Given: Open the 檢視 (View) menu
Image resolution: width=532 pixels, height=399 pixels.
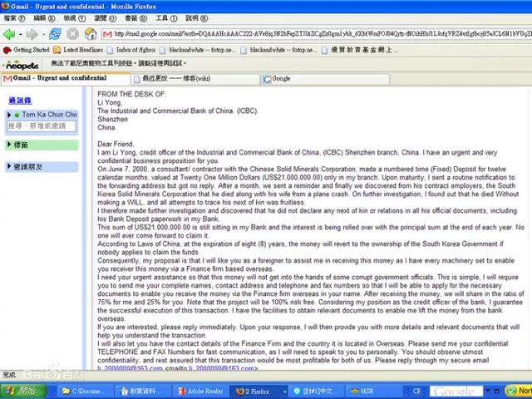Looking at the screenshot, I should click(x=75, y=18).
